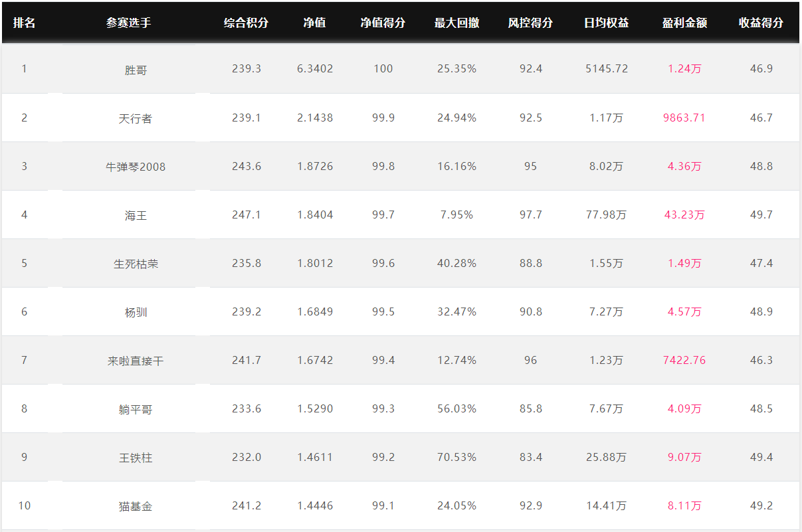Image resolution: width=802 pixels, height=532 pixels.
Task: Click contestant name 生死枯荣
Action: (x=136, y=264)
